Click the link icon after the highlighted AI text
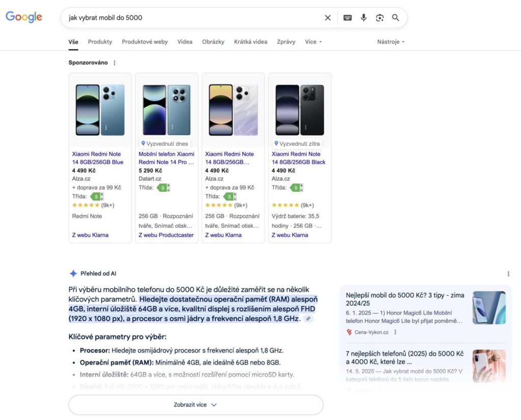 pyautogui.click(x=308, y=319)
